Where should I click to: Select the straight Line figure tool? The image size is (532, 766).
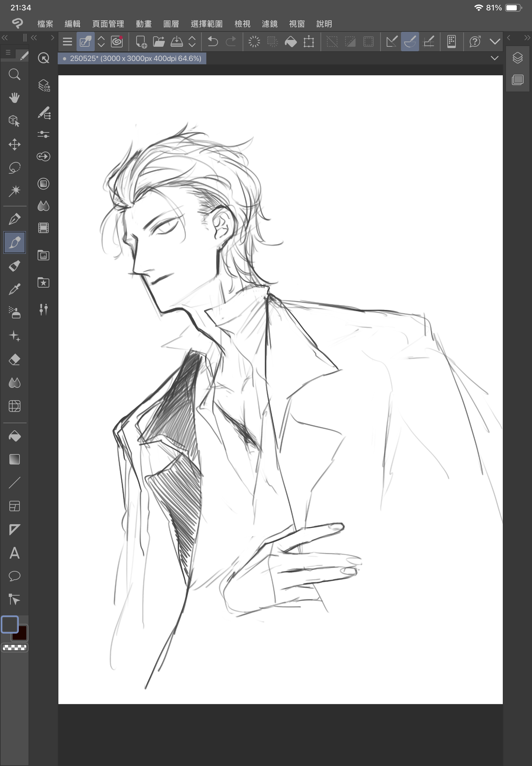[14, 483]
